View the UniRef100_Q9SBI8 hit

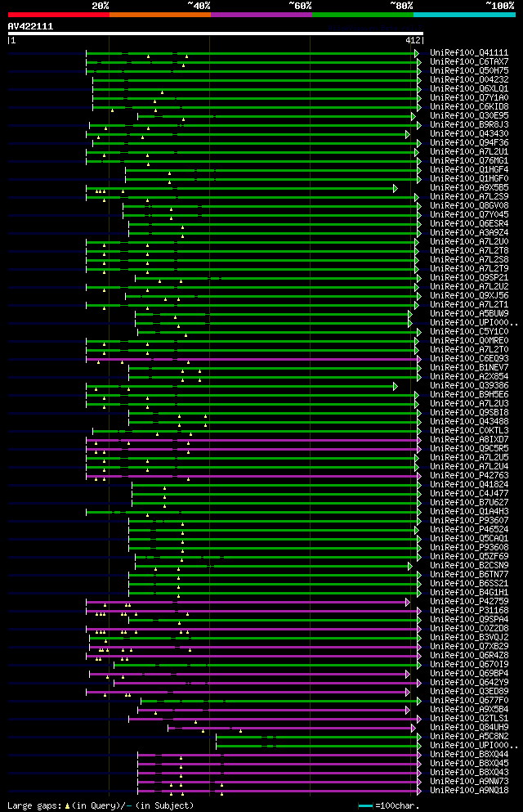coord(469,413)
